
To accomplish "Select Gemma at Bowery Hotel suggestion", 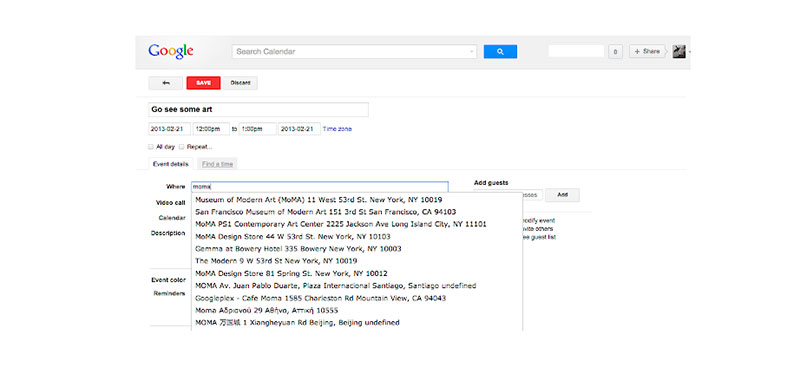I will point(357,249).
